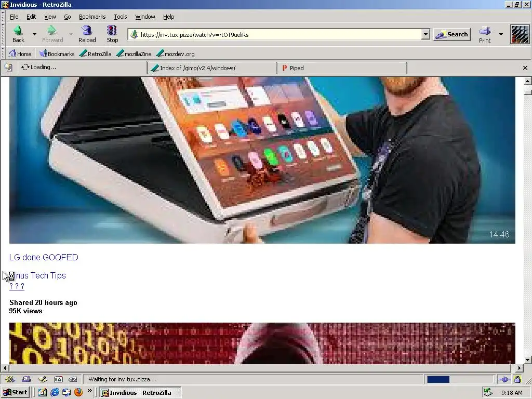532x399 pixels.
Task: Open the Bookmarks menu in menu bar
Action: 92,17
